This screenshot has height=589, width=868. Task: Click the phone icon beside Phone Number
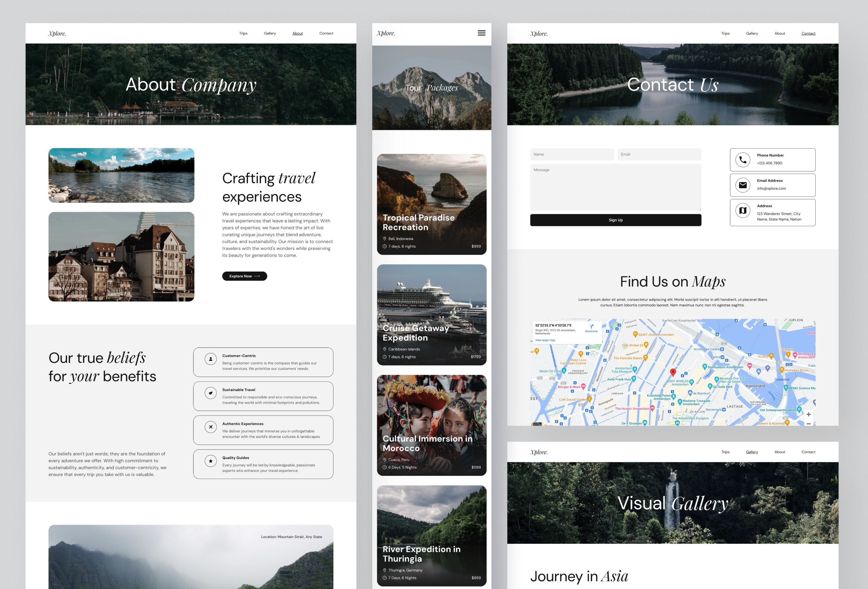(x=743, y=159)
